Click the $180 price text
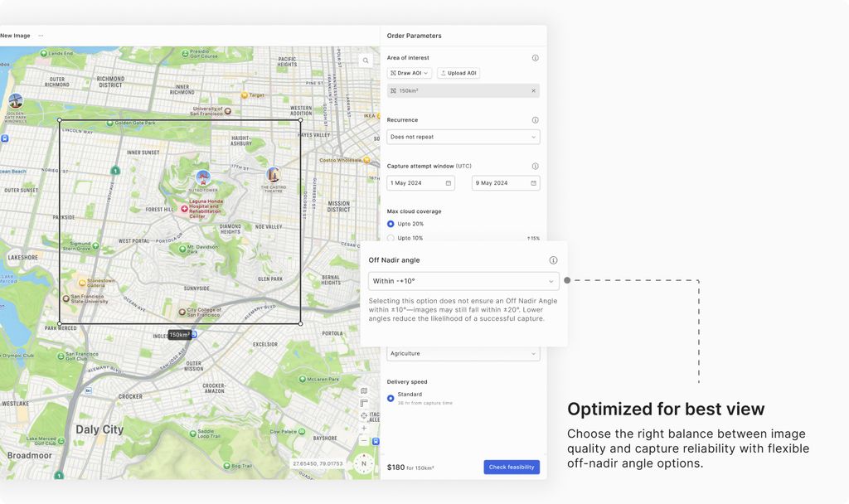849x504 pixels. (395, 468)
